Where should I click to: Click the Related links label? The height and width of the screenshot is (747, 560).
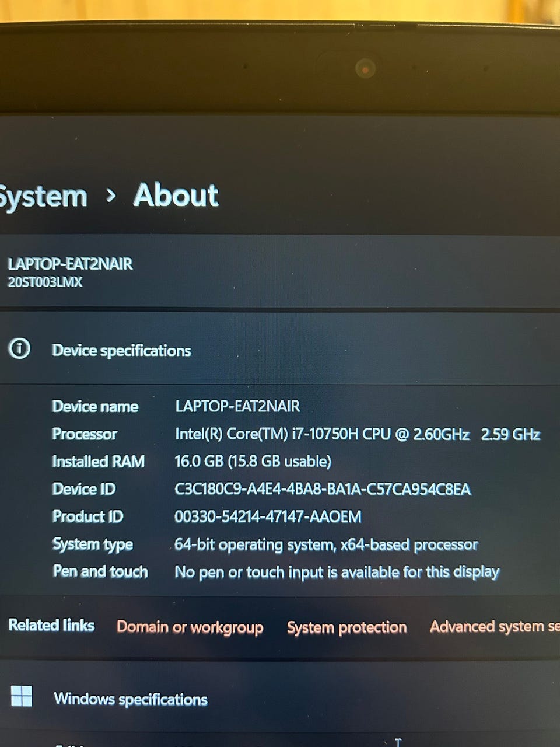point(51,626)
